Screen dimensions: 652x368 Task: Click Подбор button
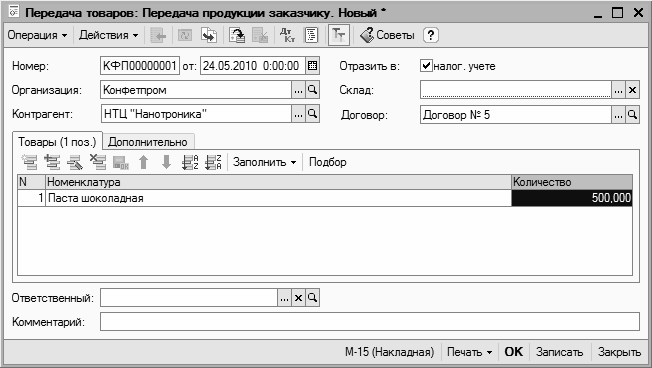pyautogui.click(x=328, y=162)
